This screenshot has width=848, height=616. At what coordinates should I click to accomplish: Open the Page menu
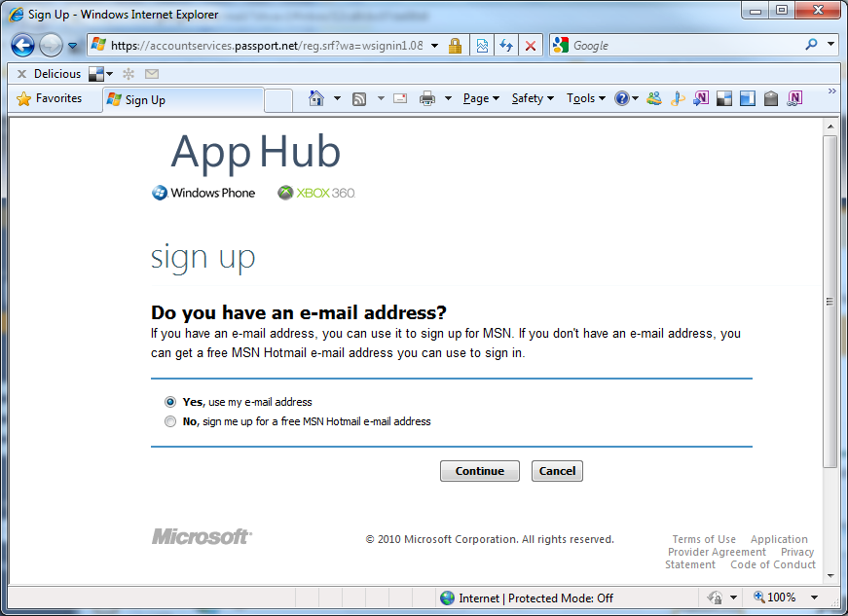481,98
